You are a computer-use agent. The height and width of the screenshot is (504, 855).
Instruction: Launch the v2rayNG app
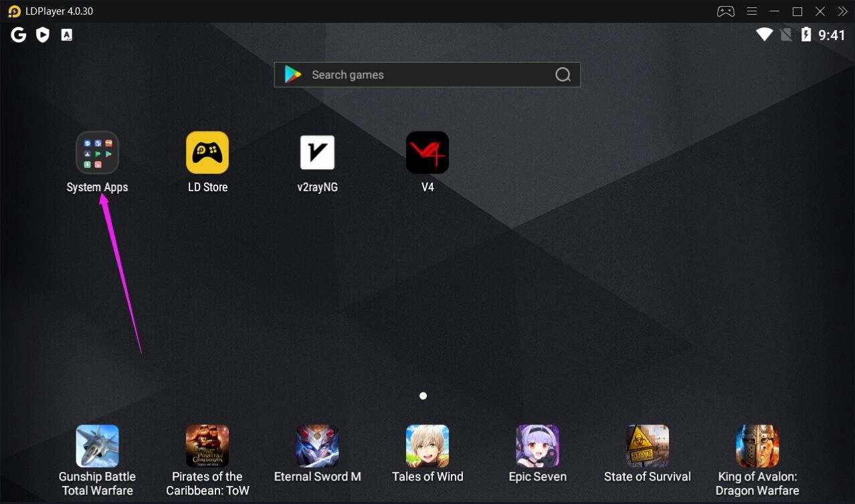coord(317,152)
